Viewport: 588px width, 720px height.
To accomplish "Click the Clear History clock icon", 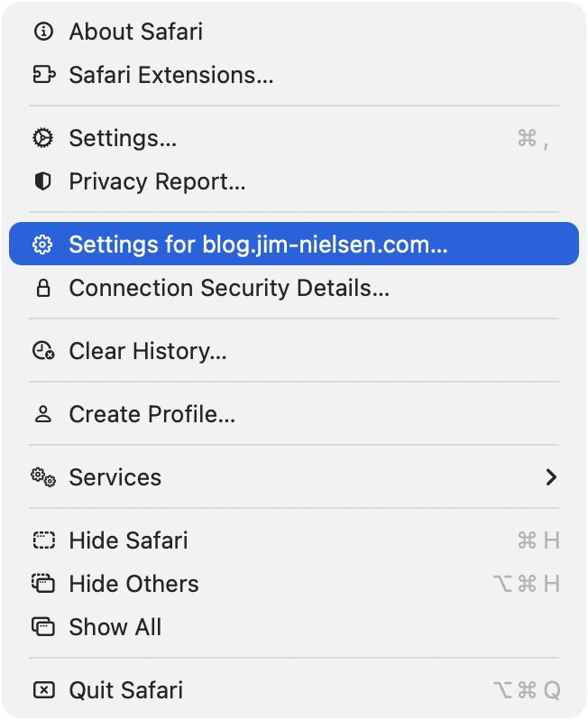I will (42, 351).
